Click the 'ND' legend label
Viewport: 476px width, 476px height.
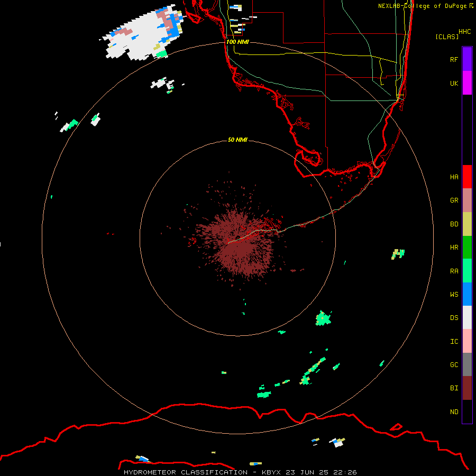coord(454,412)
